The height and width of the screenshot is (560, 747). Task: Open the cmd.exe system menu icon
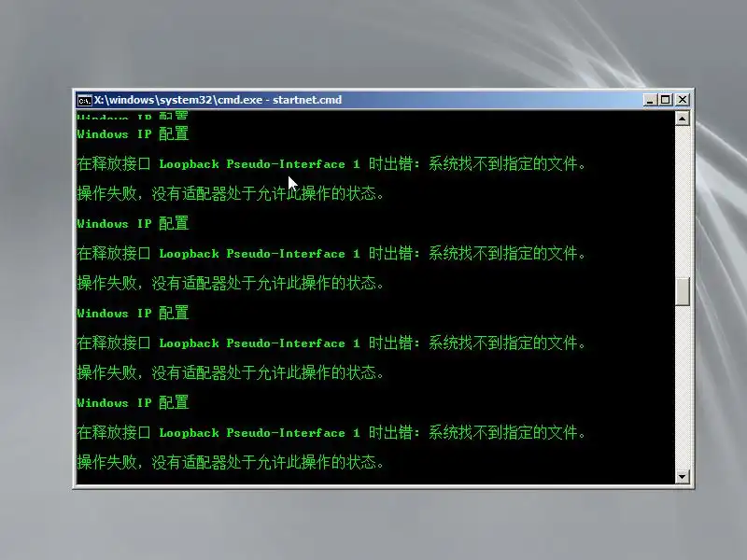click(x=84, y=101)
